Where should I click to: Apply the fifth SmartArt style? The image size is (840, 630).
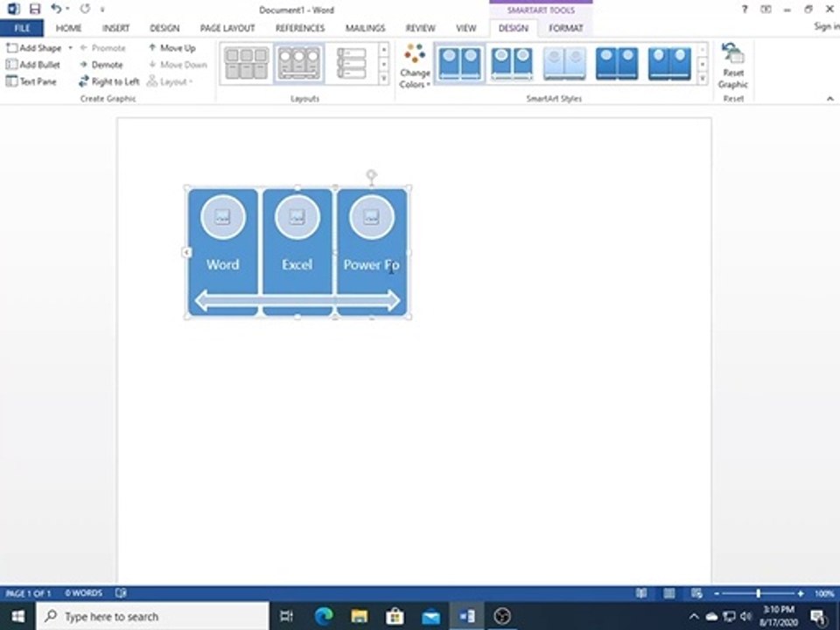tap(669, 63)
